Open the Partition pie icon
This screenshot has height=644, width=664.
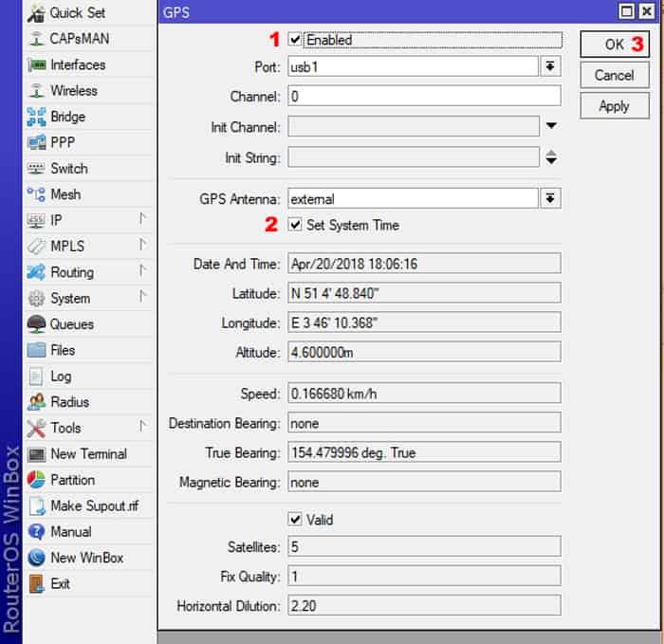pos(36,480)
